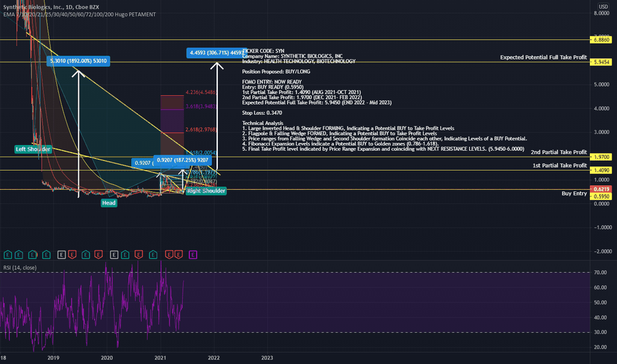
Task: Click the 0.5950 yellow price label
Action: 601,197
